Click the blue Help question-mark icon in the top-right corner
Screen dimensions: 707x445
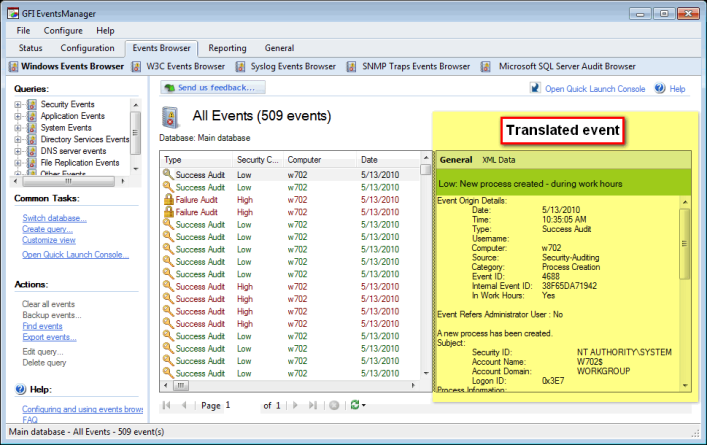point(660,88)
